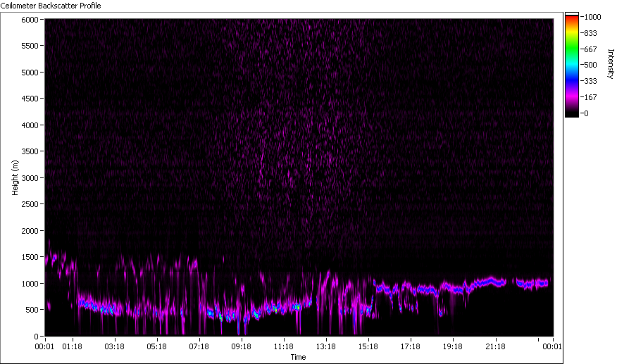Click the 17:18 time axis label
Viewport: 617px width, 364px height.
tap(411, 346)
